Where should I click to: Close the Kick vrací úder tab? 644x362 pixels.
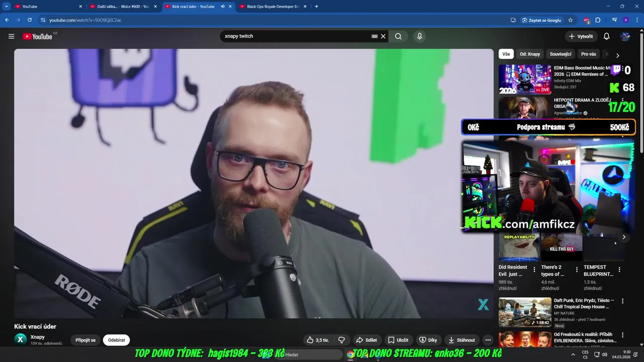click(230, 7)
